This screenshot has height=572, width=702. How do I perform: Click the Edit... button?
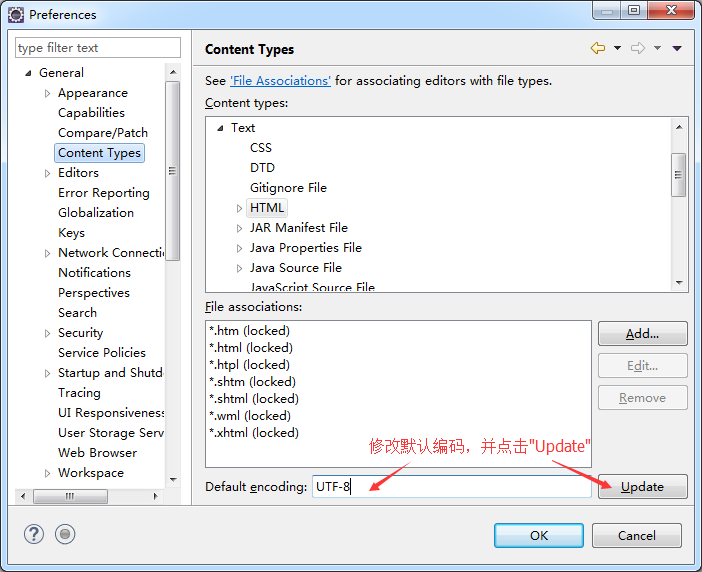coord(642,366)
